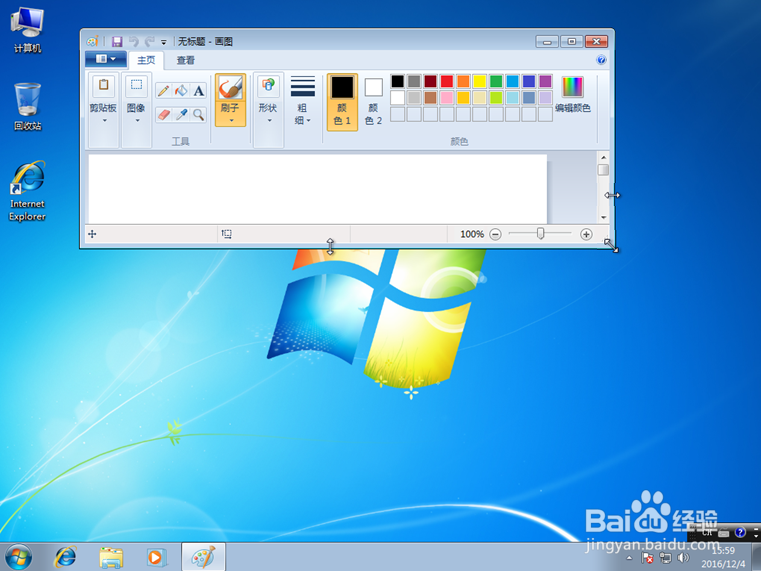Click the network tray icon
This screenshot has width=762, height=571.
coord(665,558)
